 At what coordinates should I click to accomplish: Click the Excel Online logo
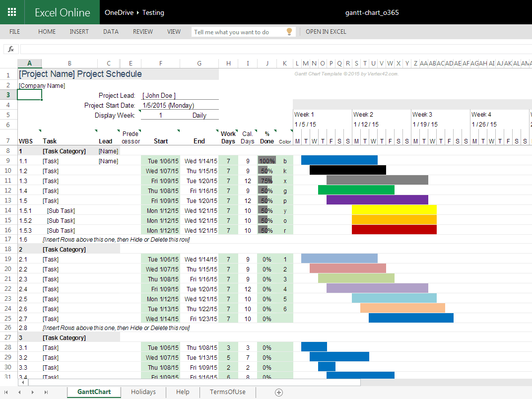(x=62, y=12)
